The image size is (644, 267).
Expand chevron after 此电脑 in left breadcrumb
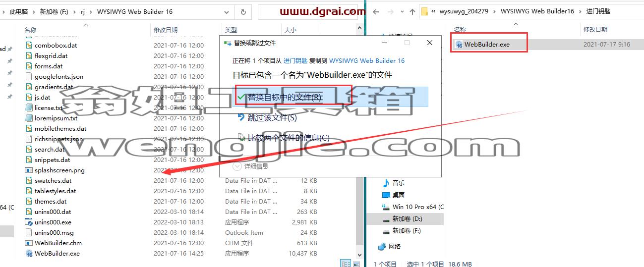[x=34, y=12]
